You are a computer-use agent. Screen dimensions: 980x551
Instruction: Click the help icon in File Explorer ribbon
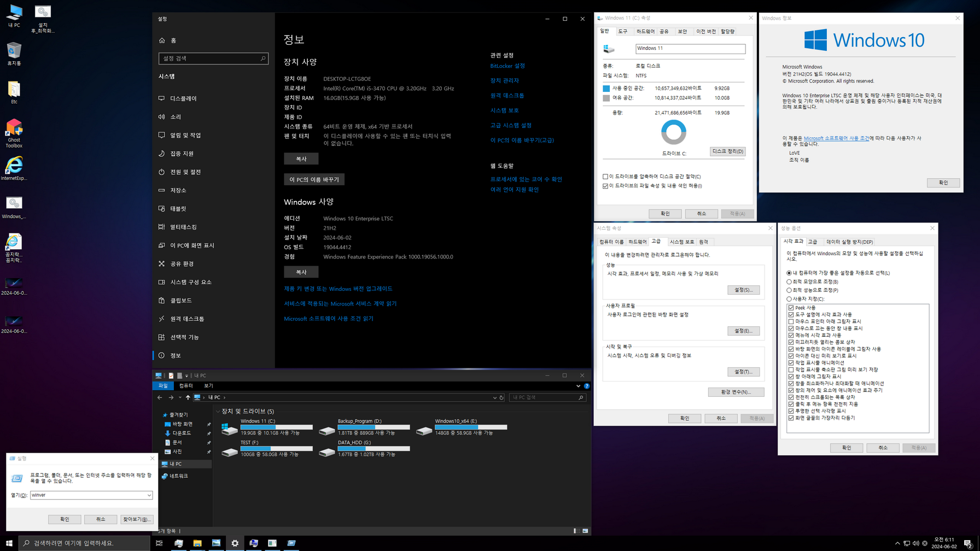586,386
